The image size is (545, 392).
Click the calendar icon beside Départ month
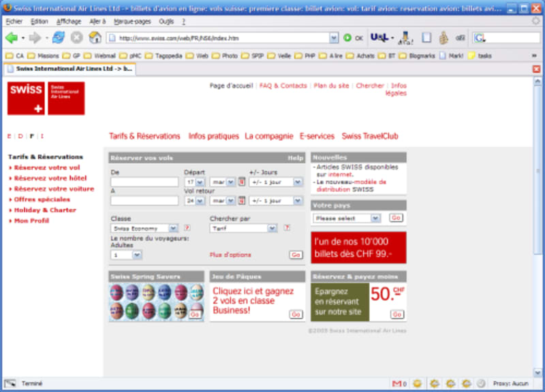click(x=242, y=182)
